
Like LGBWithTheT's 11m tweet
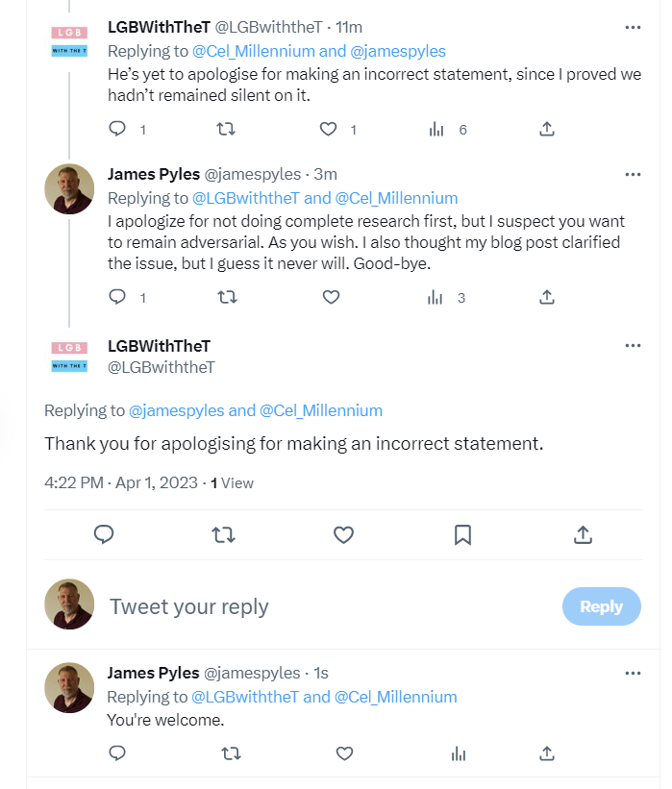coord(329,129)
